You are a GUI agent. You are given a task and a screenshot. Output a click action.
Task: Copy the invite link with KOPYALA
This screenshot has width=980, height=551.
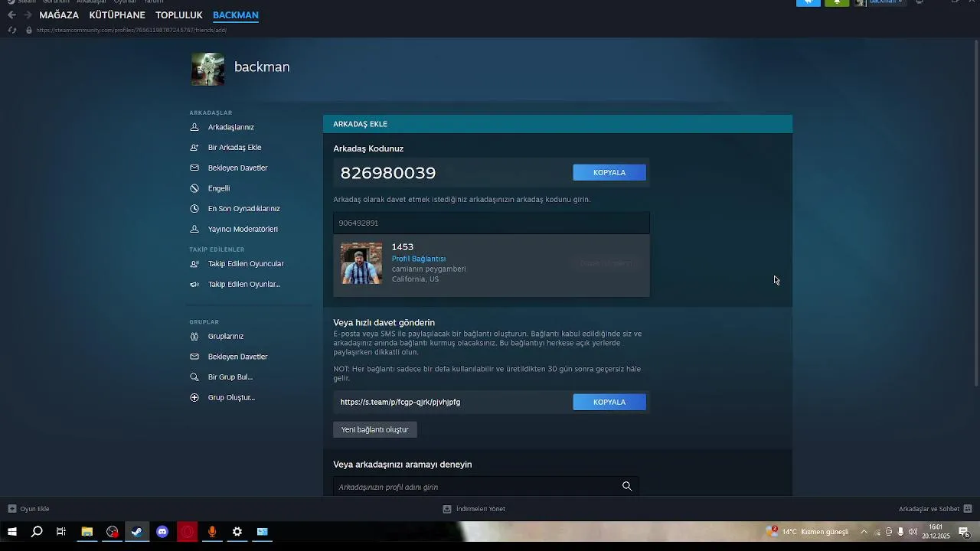click(609, 402)
